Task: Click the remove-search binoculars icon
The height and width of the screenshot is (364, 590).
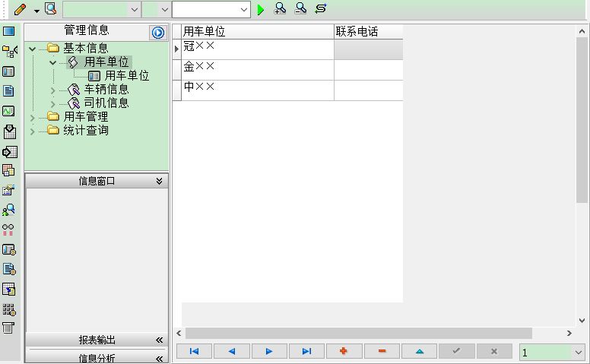Action: point(300,8)
